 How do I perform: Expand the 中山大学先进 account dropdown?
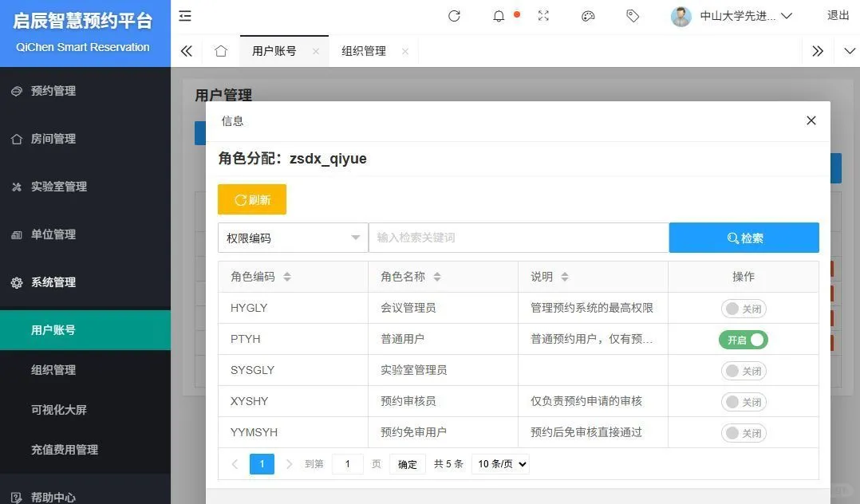(734, 16)
